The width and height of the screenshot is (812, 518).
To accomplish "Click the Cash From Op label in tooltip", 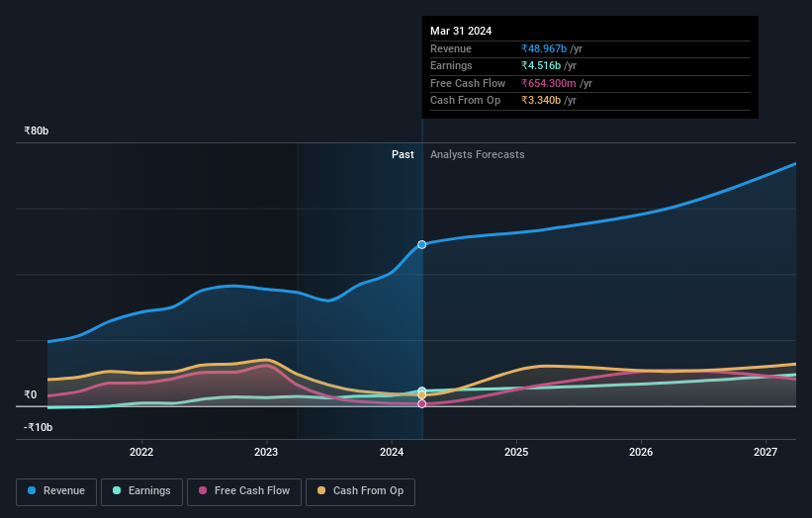I will 466,101.
